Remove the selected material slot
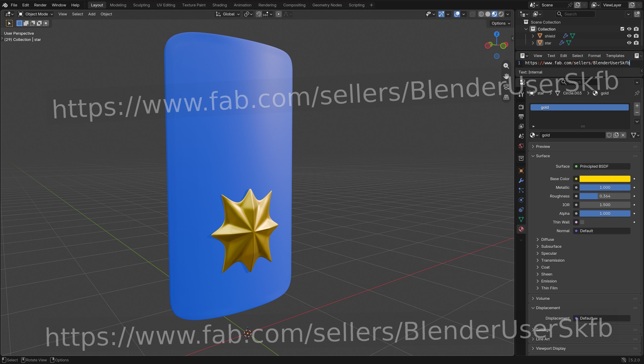The width and height of the screenshot is (644, 364). click(637, 113)
